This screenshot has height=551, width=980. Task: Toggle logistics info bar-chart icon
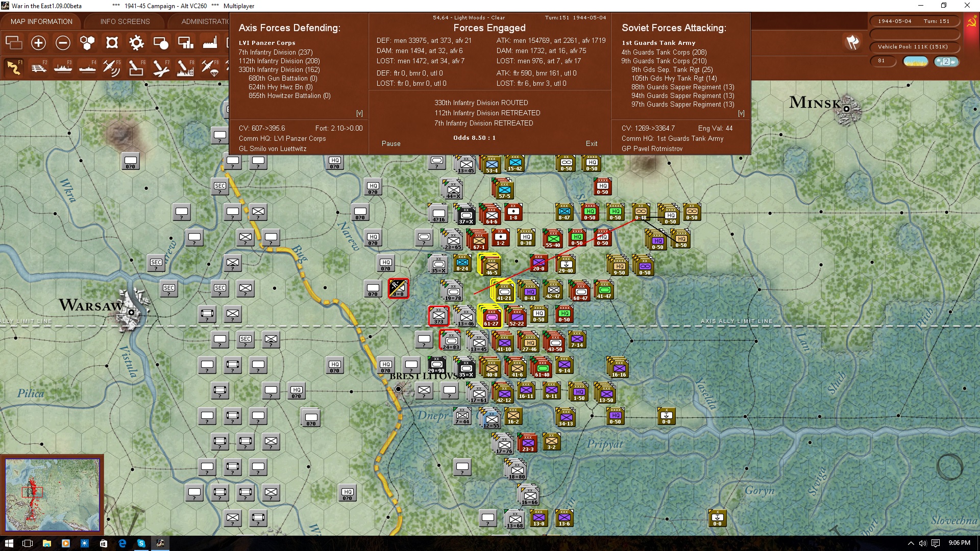tap(185, 43)
